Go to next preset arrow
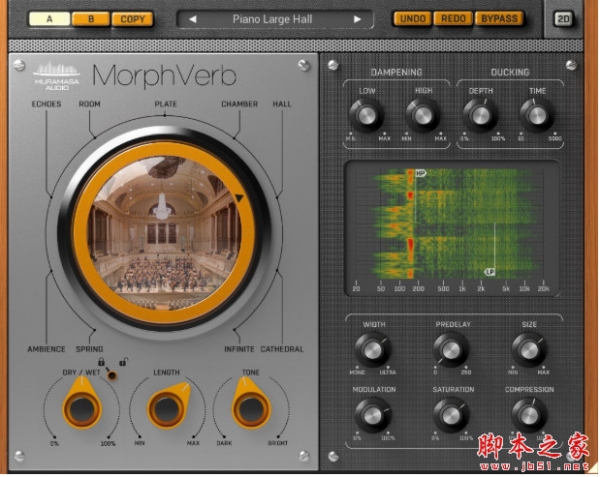Image resolution: width=600 pixels, height=477 pixels. click(357, 19)
